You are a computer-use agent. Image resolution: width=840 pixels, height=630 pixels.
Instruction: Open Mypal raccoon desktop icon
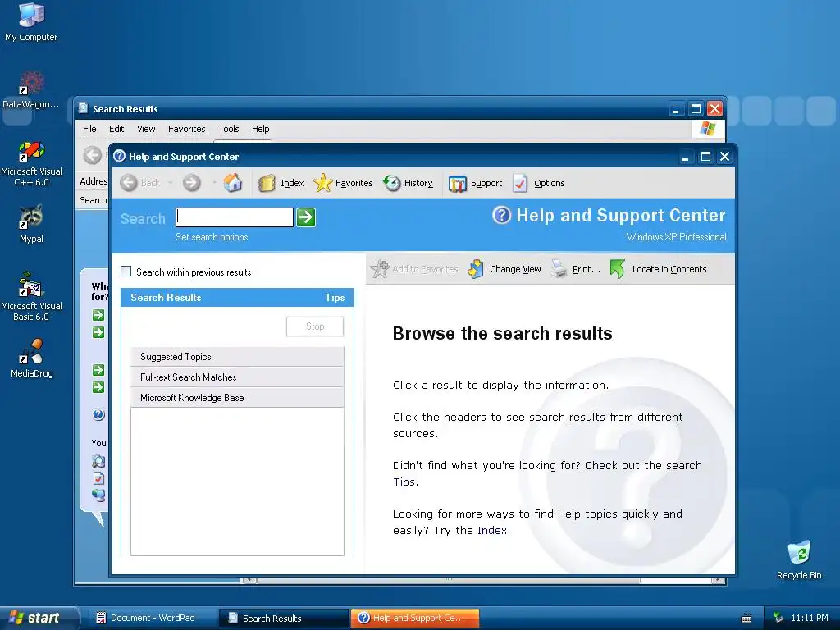[31, 224]
